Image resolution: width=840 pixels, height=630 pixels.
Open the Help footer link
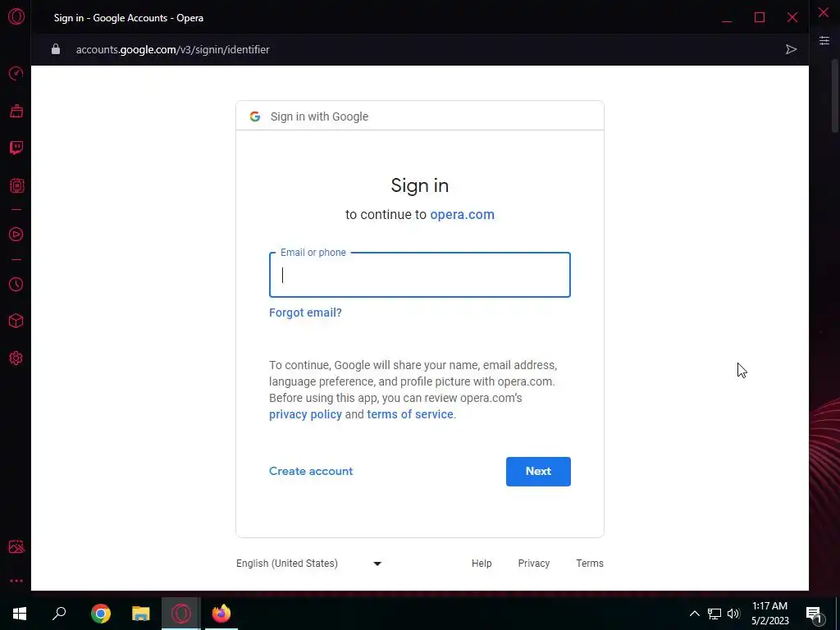point(481,563)
